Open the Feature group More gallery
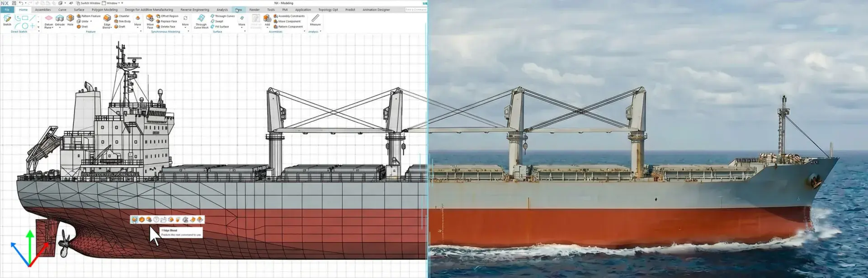Viewport: 868px width, 278px height. point(137,21)
